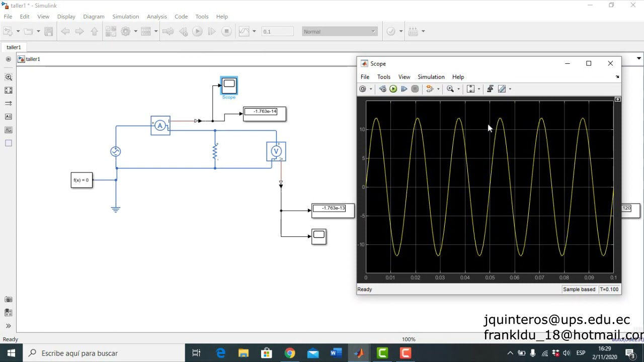
Task: Select Current Sensor block A
Action: [160, 126]
